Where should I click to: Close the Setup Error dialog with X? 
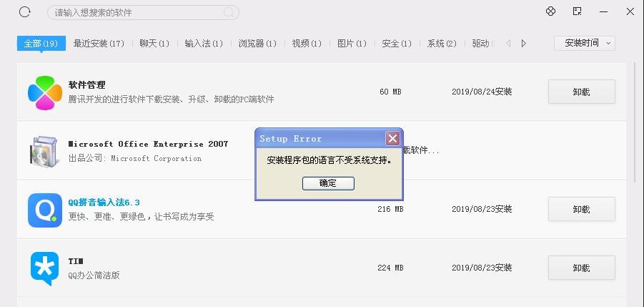(x=392, y=139)
